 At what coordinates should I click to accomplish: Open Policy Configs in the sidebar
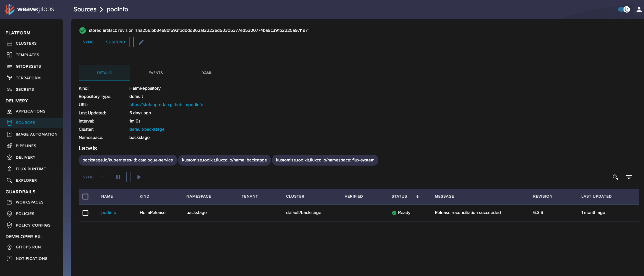click(x=33, y=225)
